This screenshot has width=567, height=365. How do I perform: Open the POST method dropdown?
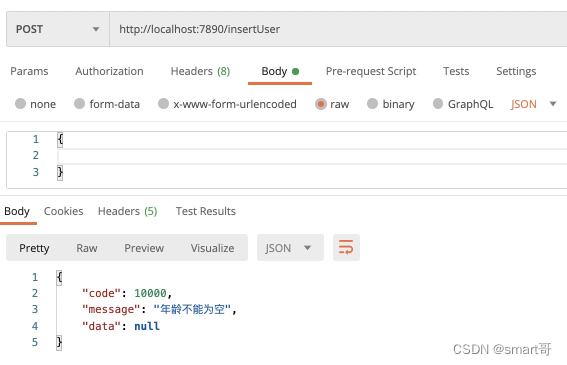tap(58, 29)
